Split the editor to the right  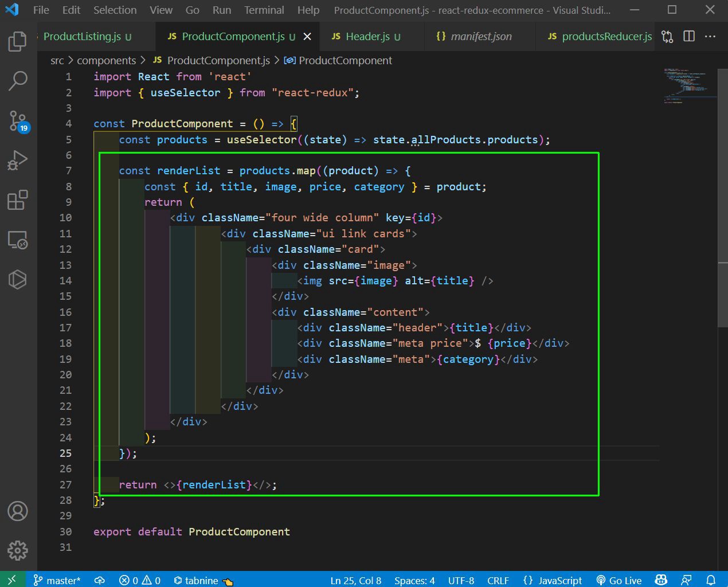[x=689, y=37]
